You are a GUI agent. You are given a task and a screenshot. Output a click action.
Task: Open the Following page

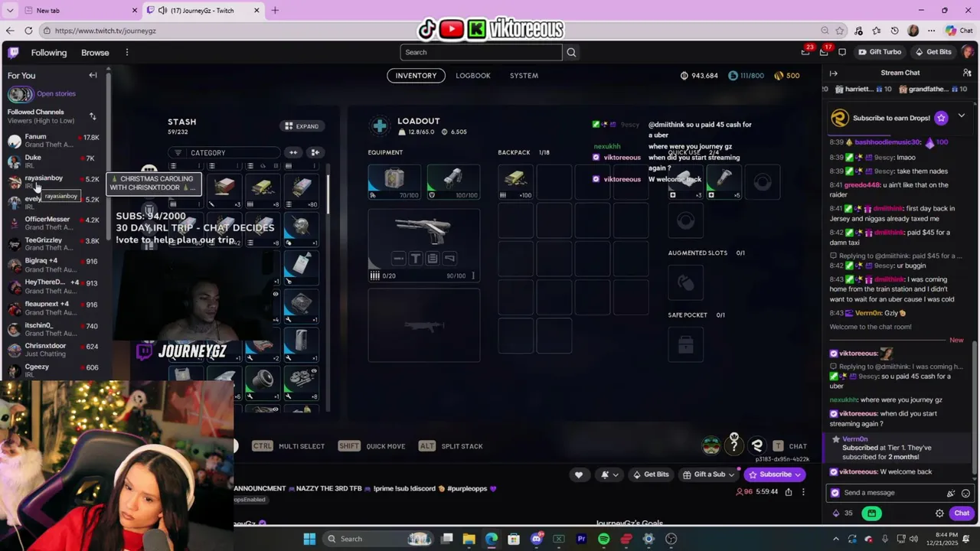[x=49, y=53]
